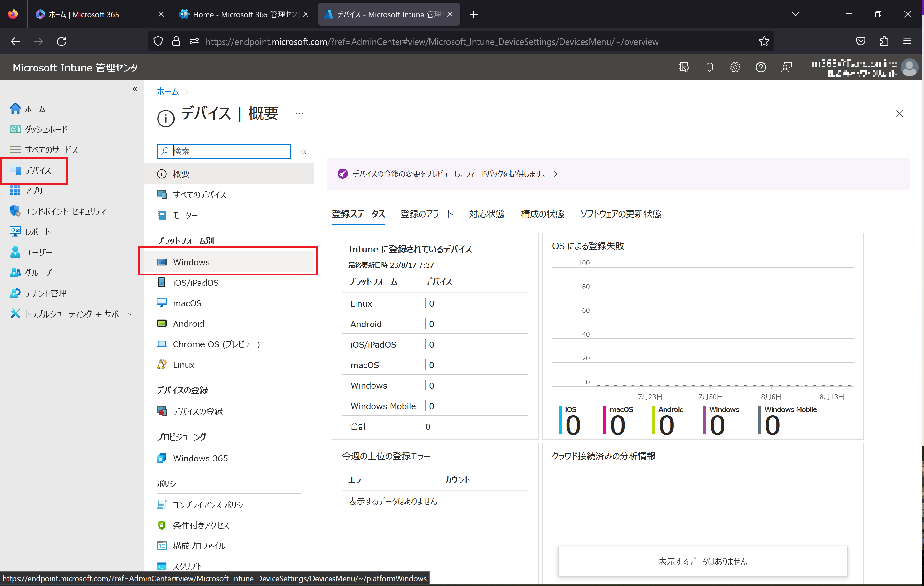Click the コンプライアンス ポリシー link
The image size is (924, 586).
(211, 504)
